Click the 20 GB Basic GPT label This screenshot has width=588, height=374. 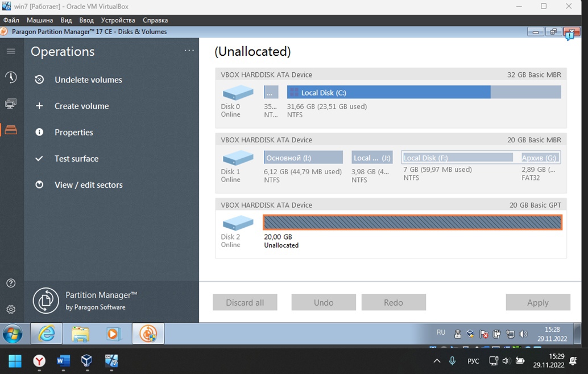coord(535,205)
